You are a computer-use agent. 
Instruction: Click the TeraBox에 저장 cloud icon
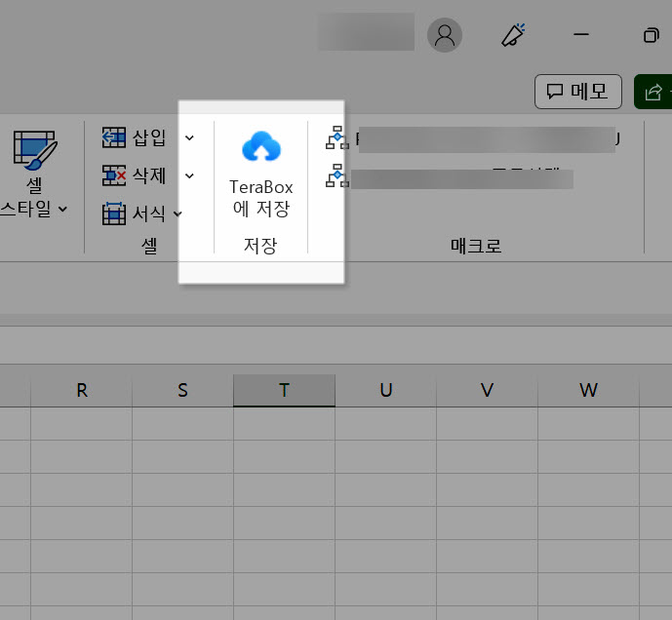pyautogui.click(x=261, y=146)
